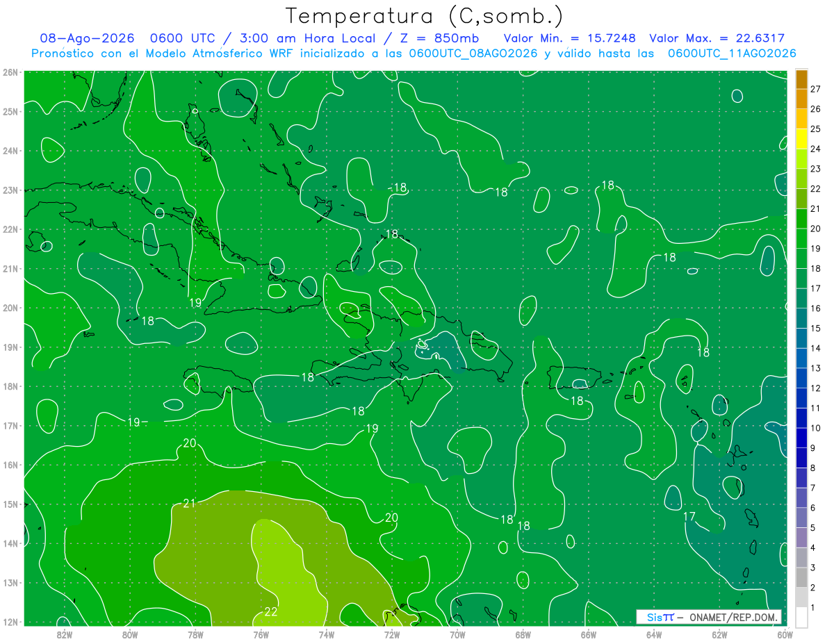834x644 pixels.
Task: Click the "0600UTC_11AGO2026" valid-until timestamp
Action: click(x=732, y=53)
